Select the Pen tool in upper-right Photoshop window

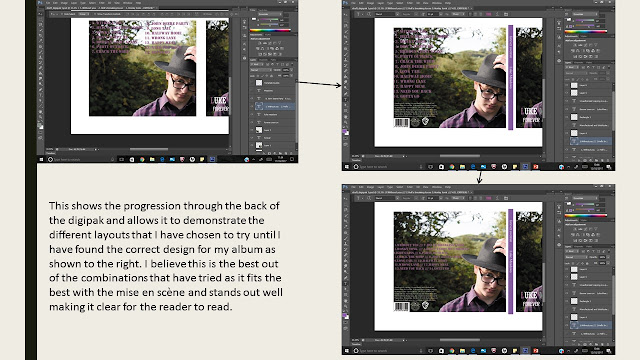coord(346,94)
